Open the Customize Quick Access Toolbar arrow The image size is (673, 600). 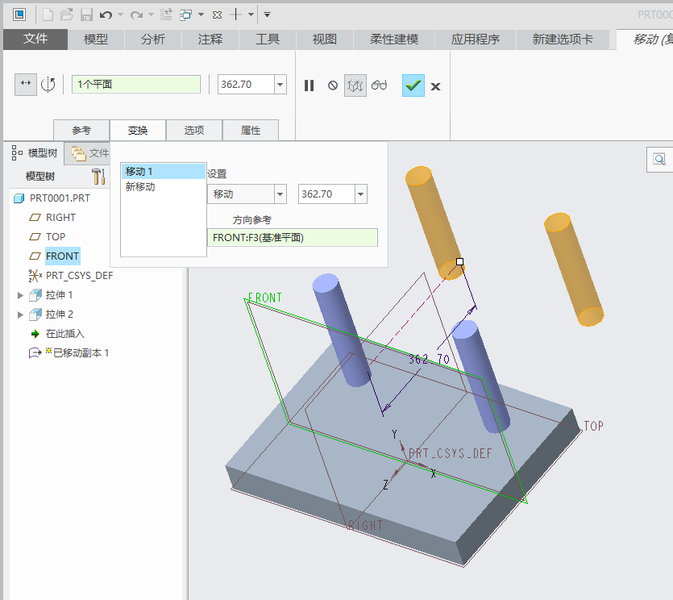(267, 15)
